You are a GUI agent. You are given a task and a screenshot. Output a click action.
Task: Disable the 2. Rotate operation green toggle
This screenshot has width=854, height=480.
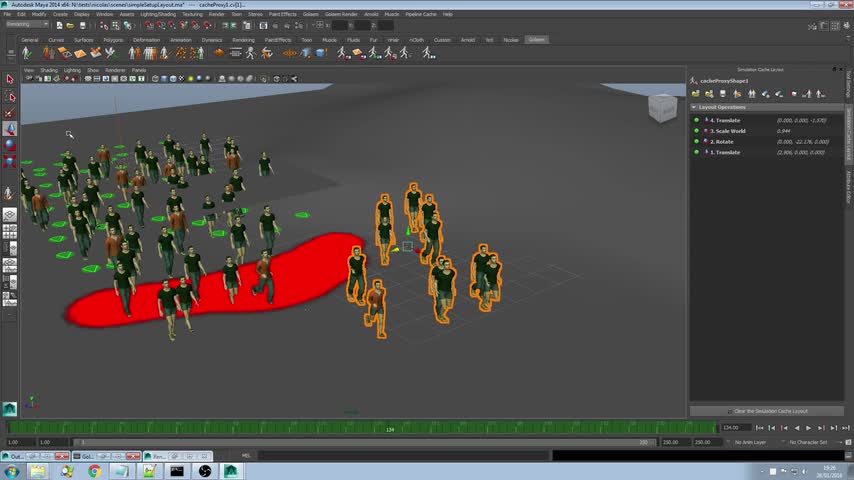click(696, 142)
